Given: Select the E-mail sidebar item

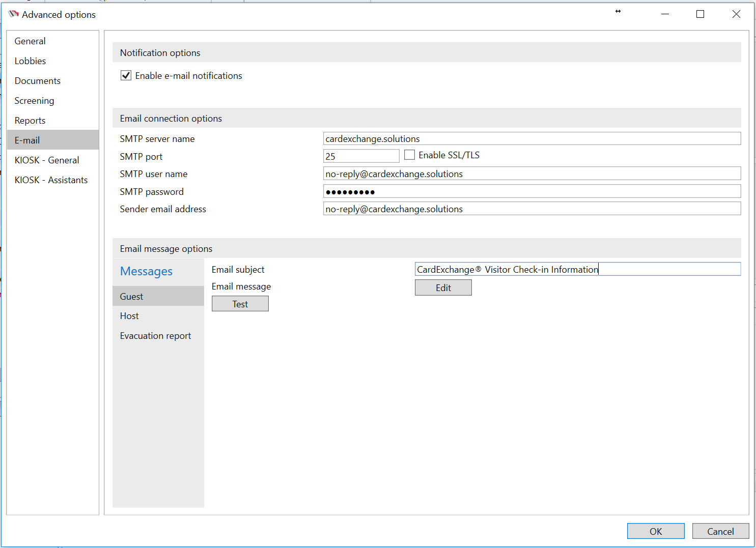Looking at the screenshot, I should pos(53,140).
